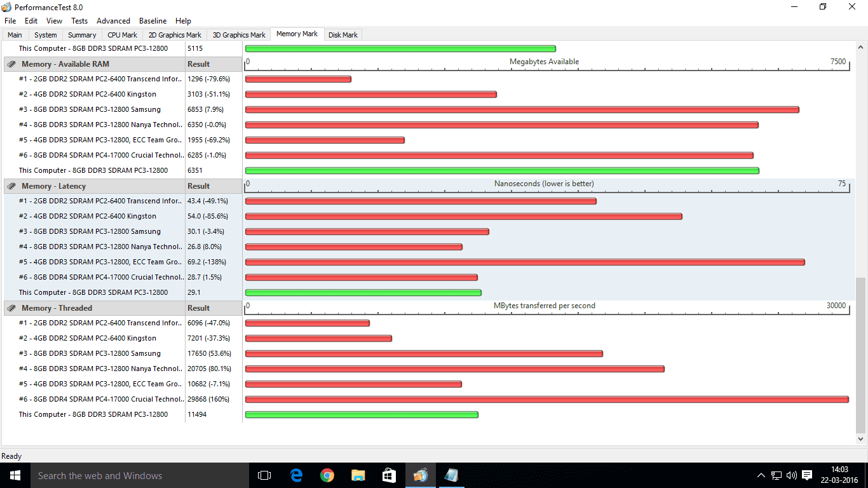The height and width of the screenshot is (488, 868).
Task: Click the Memory - Latency section icon
Action: coord(11,186)
